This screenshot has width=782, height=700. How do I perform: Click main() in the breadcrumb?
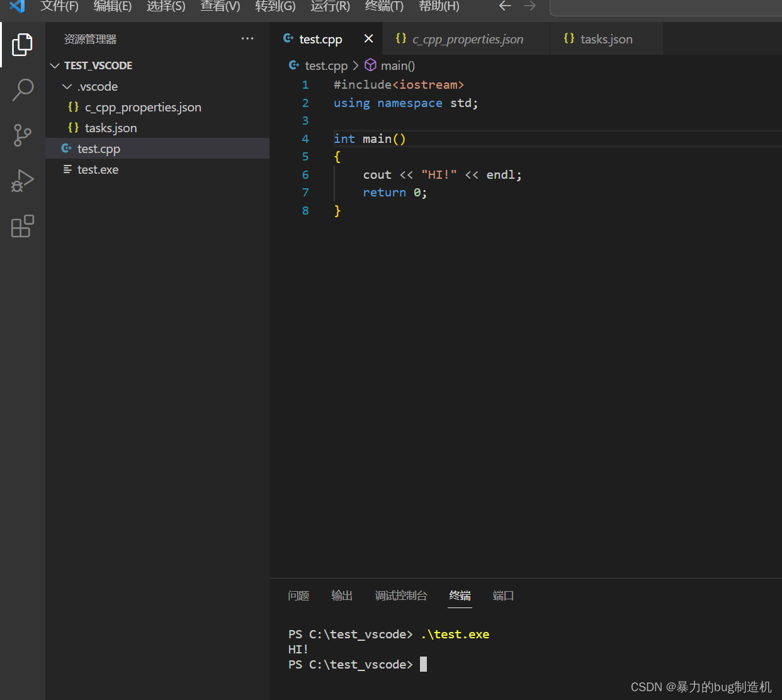pyautogui.click(x=398, y=65)
